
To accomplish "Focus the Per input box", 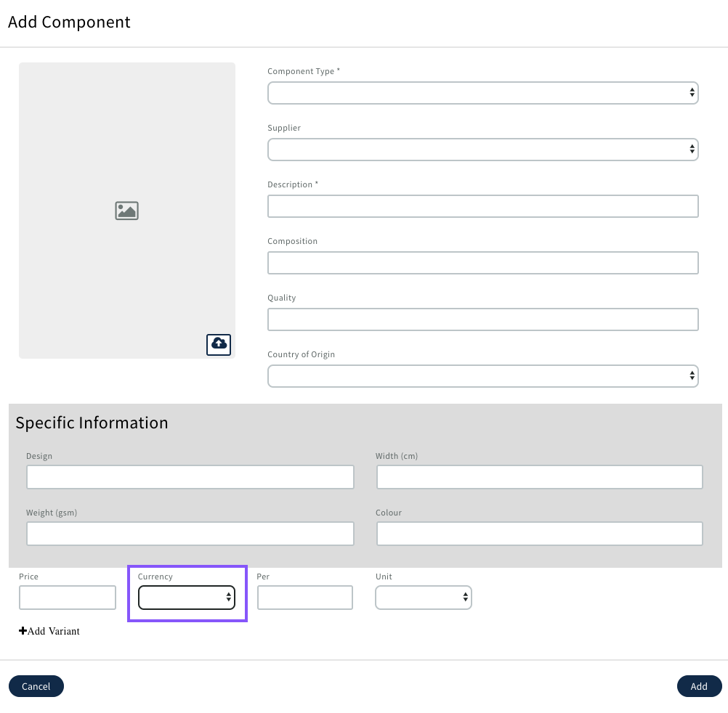I will (x=304, y=598).
